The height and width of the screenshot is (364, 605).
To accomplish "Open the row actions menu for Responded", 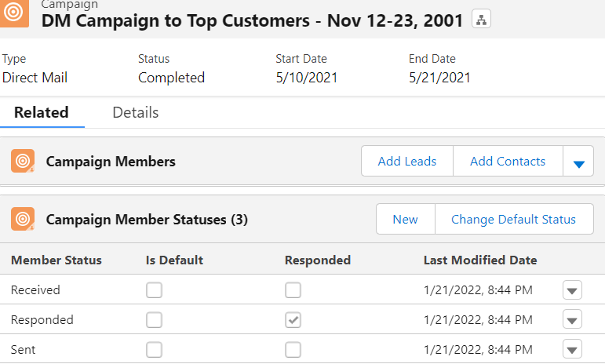I will pos(572,319).
